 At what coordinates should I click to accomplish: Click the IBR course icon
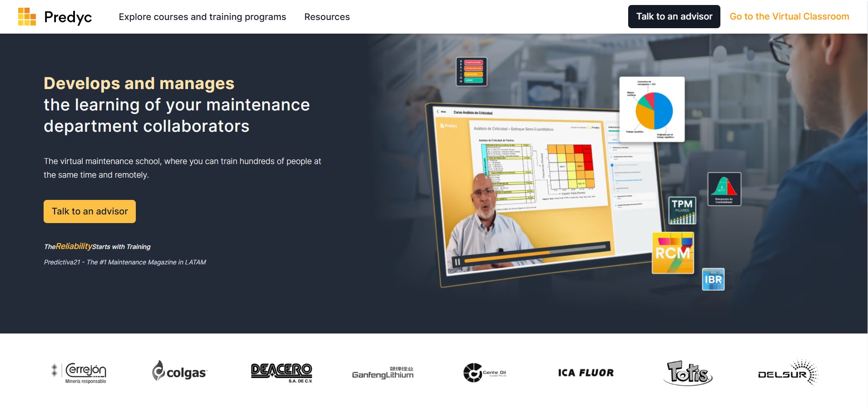click(x=713, y=279)
